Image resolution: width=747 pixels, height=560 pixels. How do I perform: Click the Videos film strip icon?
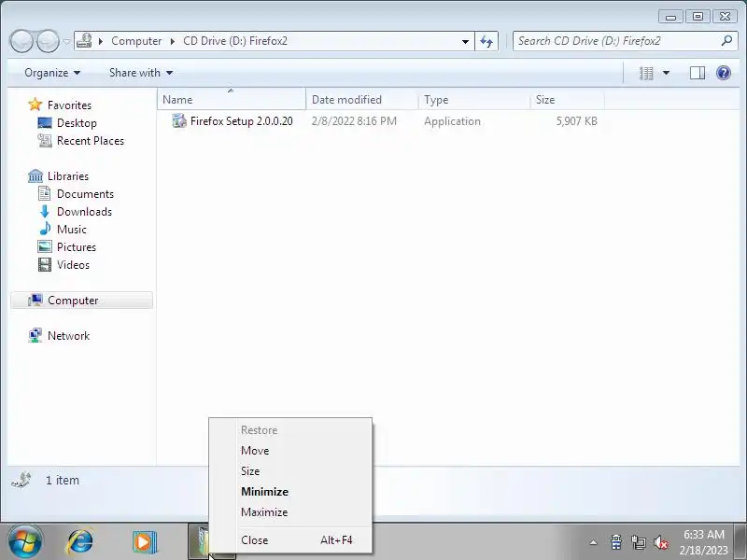(44, 264)
